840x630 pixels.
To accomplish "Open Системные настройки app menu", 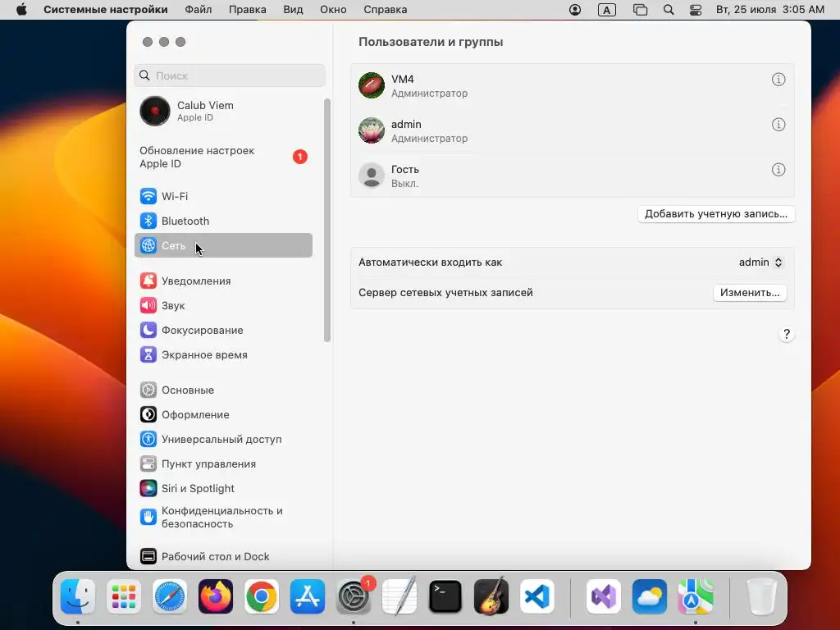I will pyautogui.click(x=106, y=10).
